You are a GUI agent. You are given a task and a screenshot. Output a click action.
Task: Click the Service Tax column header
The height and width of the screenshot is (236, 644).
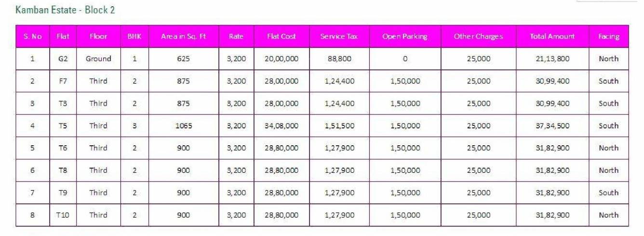coord(339,36)
